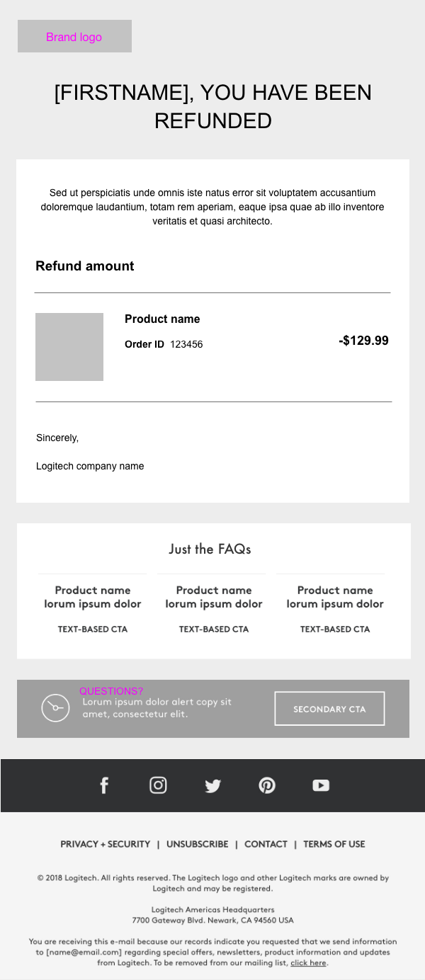
Task: Open the Instagram social icon
Action: pos(158,785)
